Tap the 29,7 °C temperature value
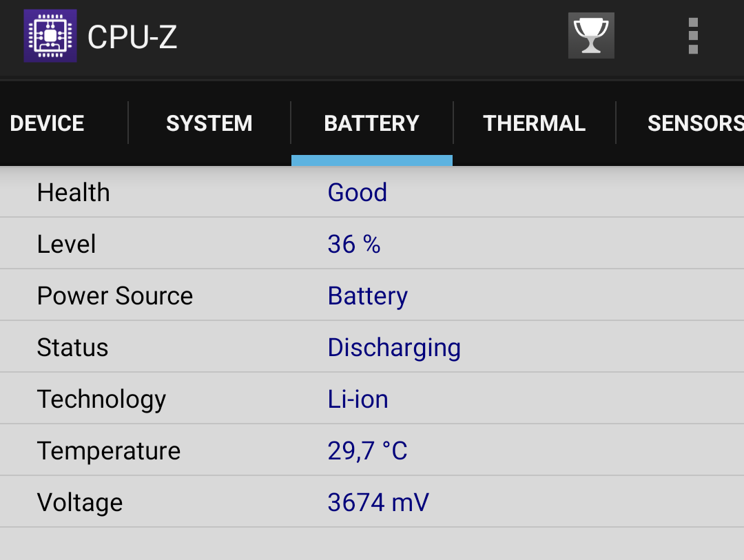 coord(368,451)
